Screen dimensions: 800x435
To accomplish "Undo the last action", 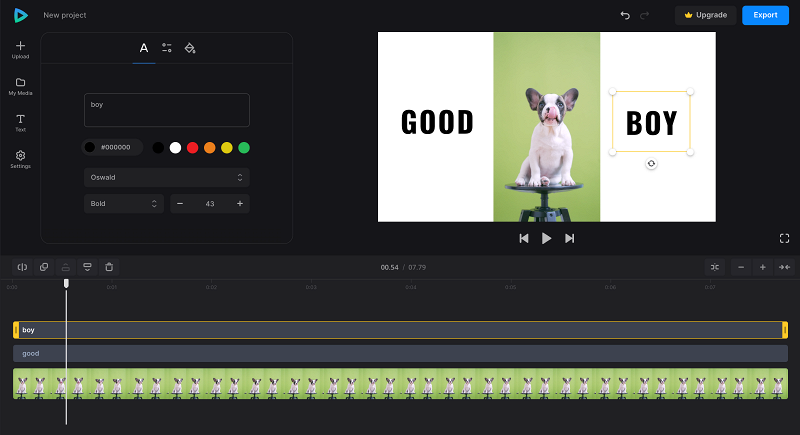I will 625,15.
